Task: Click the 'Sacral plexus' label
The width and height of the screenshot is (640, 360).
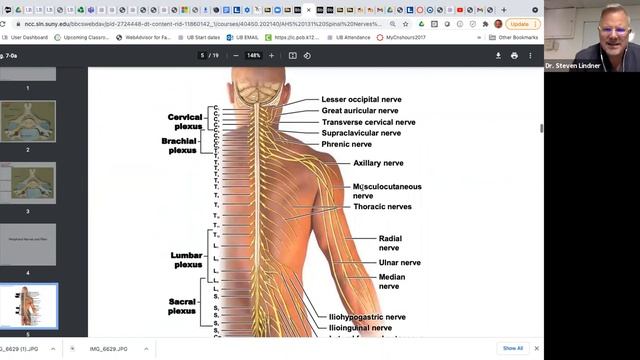Action: pos(182,306)
